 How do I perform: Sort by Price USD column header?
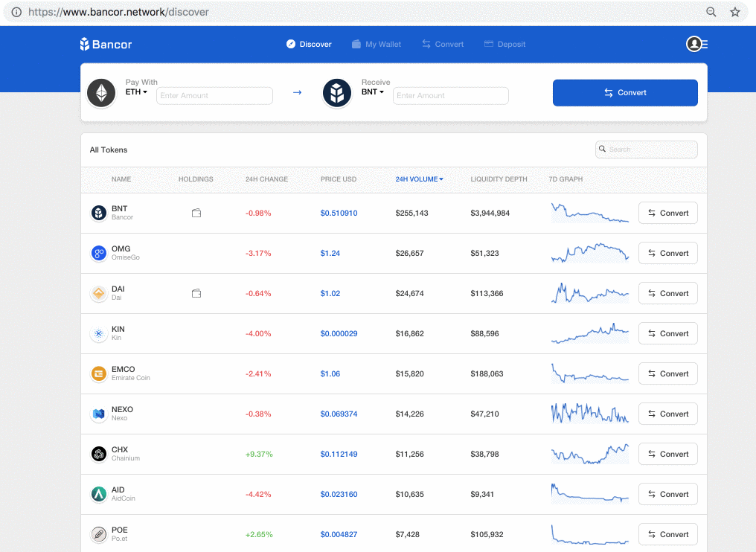click(339, 179)
